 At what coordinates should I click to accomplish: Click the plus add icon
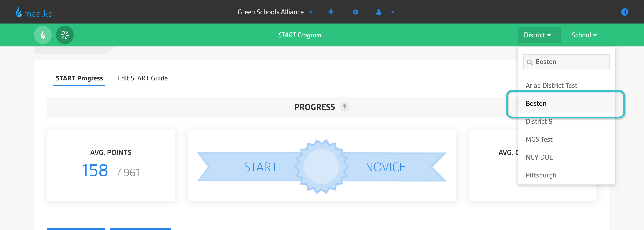click(331, 12)
